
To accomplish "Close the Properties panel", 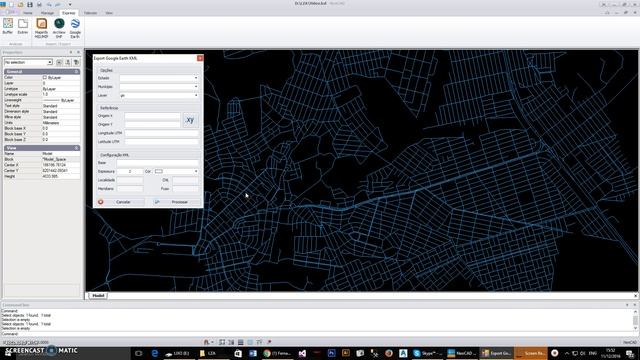I will click(78, 52).
